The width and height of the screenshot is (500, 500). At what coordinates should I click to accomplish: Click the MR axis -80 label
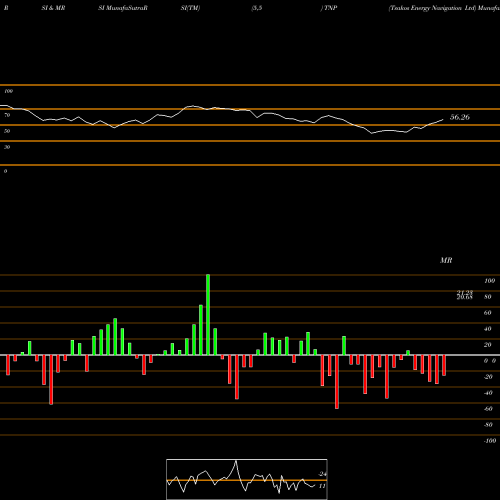488,425
